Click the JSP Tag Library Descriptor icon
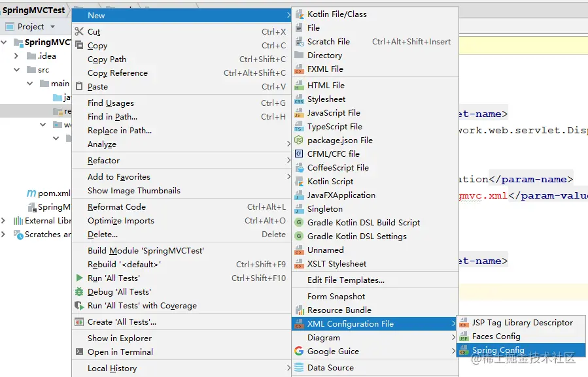The width and height of the screenshot is (588, 377). (x=464, y=323)
